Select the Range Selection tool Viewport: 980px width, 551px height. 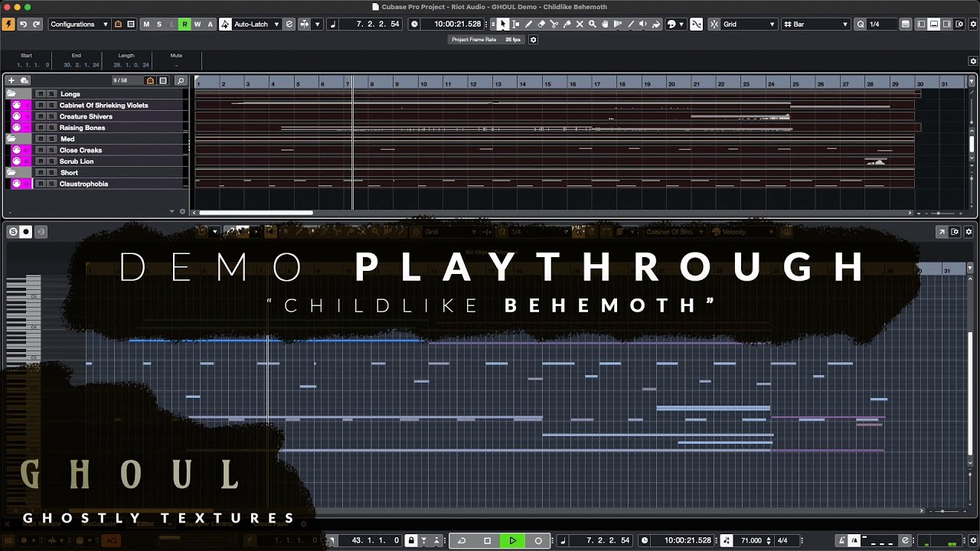[515, 24]
